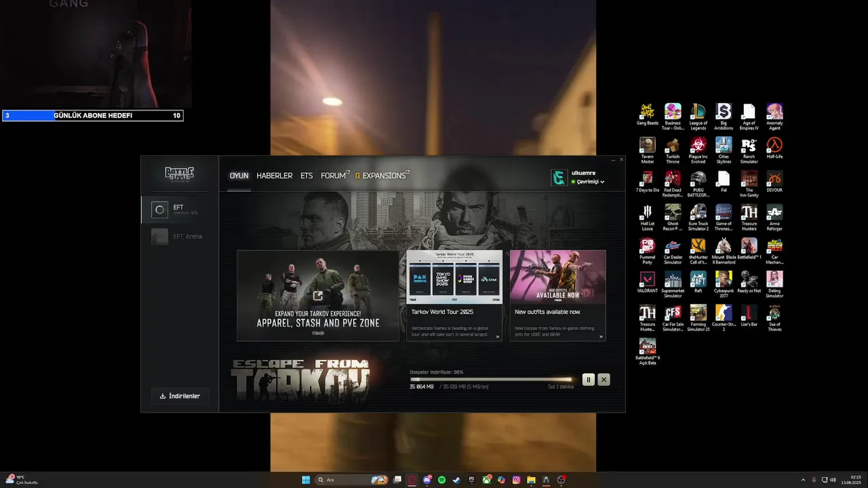This screenshot has width=868, height=488.
Task: Open the Tavern Master desktop shortcut
Action: pos(648,150)
